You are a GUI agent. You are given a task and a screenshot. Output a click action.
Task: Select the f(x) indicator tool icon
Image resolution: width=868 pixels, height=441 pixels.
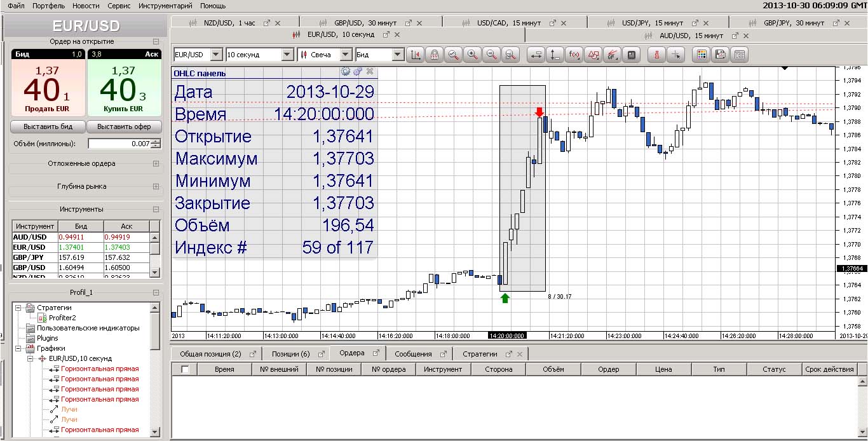574,55
